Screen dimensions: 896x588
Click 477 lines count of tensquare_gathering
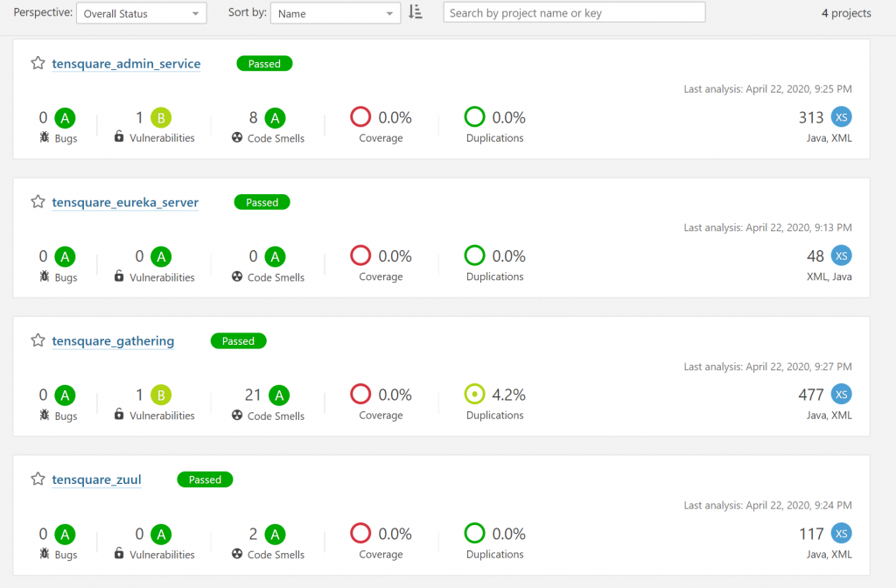pyautogui.click(x=811, y=395)
